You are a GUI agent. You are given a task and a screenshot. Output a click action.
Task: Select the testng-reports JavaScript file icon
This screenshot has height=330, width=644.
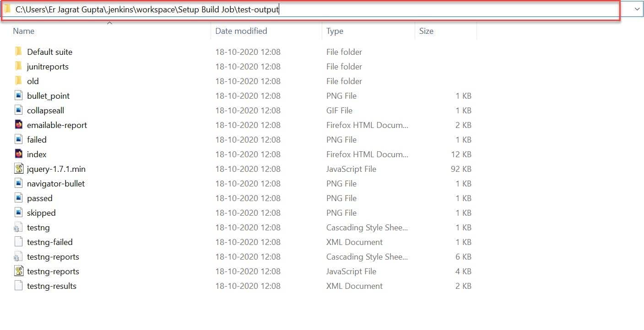click(18, 271)
